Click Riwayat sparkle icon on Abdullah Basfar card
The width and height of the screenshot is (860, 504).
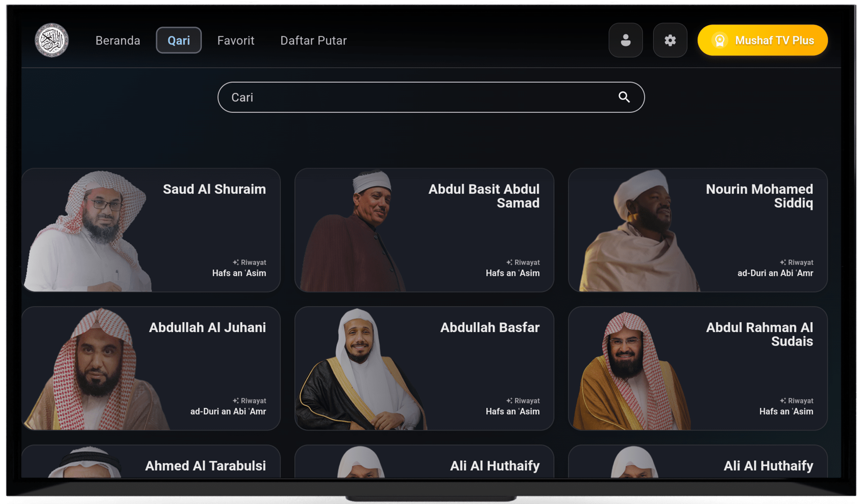[509, 401]
